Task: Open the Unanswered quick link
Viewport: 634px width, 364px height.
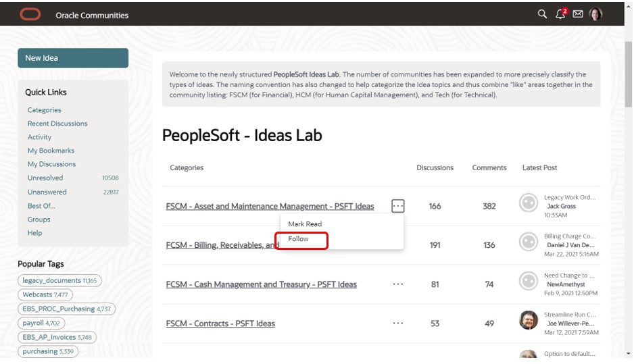Action: pyautogui.click(x=47, y=192)
